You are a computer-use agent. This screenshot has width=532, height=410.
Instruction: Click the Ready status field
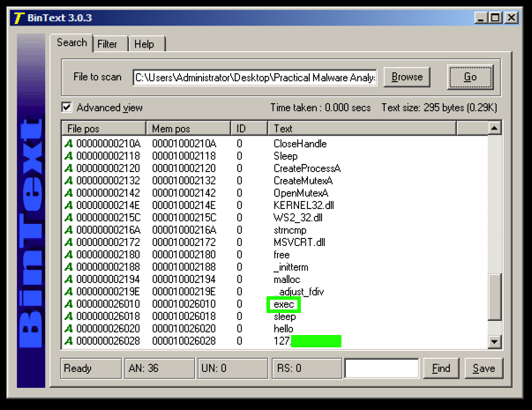tap(91, 369)
